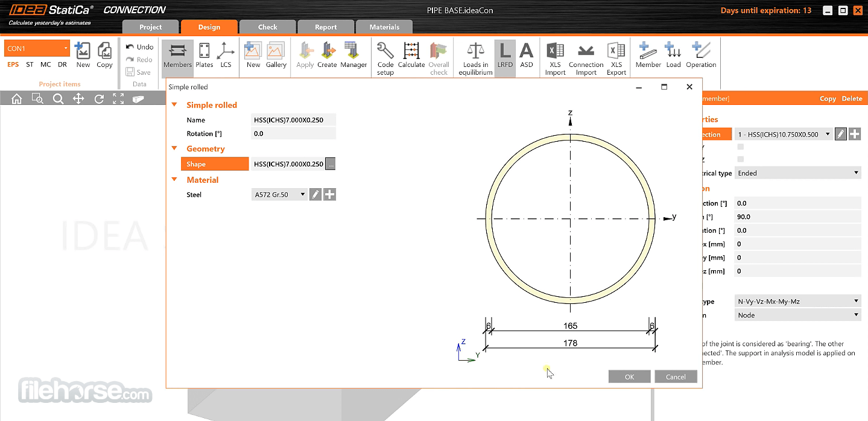Click the Create template icon

tap(327, 55)
